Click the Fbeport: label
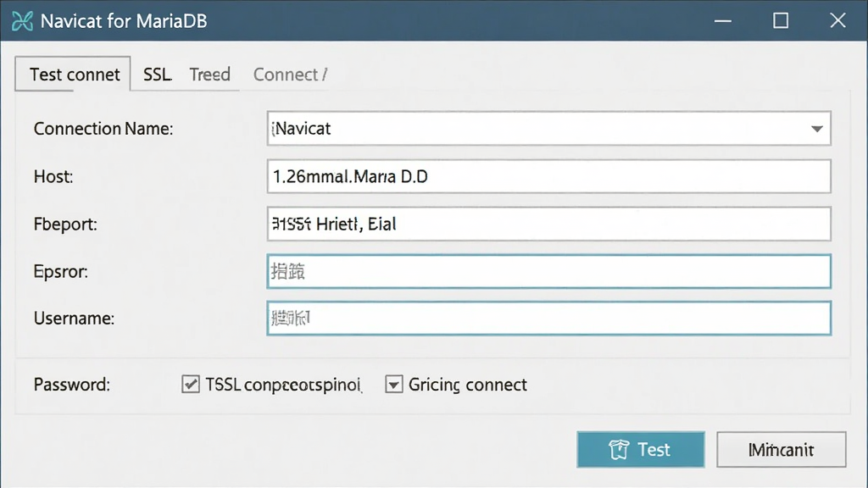The height and width of the screenshot is (488, 868). tap(65, 224)
